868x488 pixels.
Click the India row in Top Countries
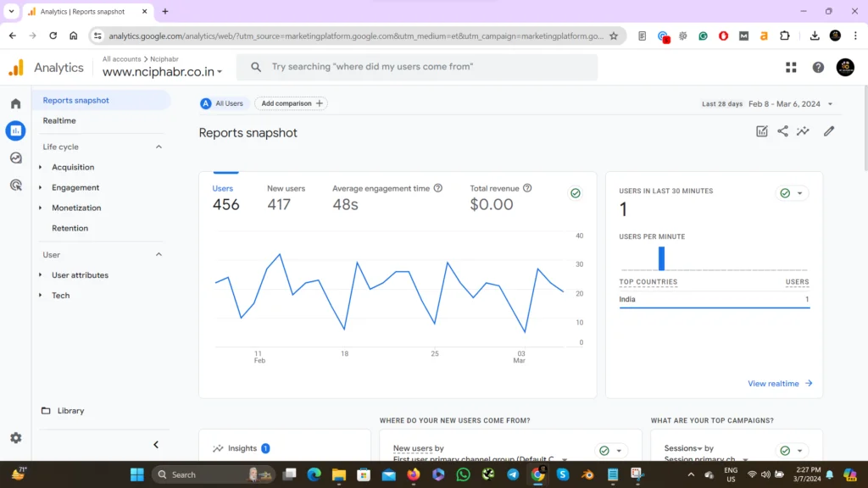tap(714, 299)
